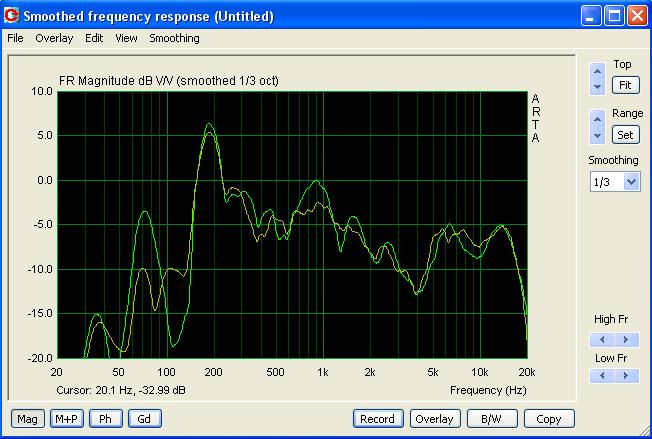Shift High Fr left arrow
Screen dimensions: 652x439
click(602, 340)
